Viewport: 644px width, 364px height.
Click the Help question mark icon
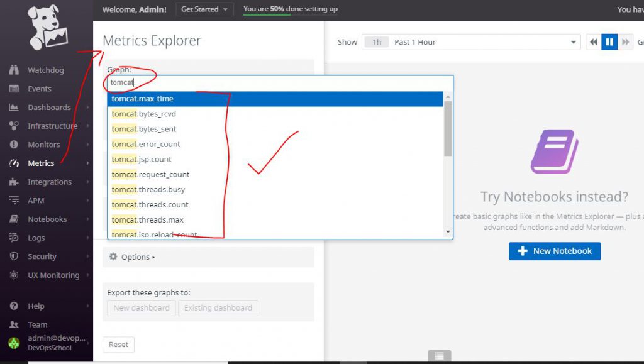14,306
